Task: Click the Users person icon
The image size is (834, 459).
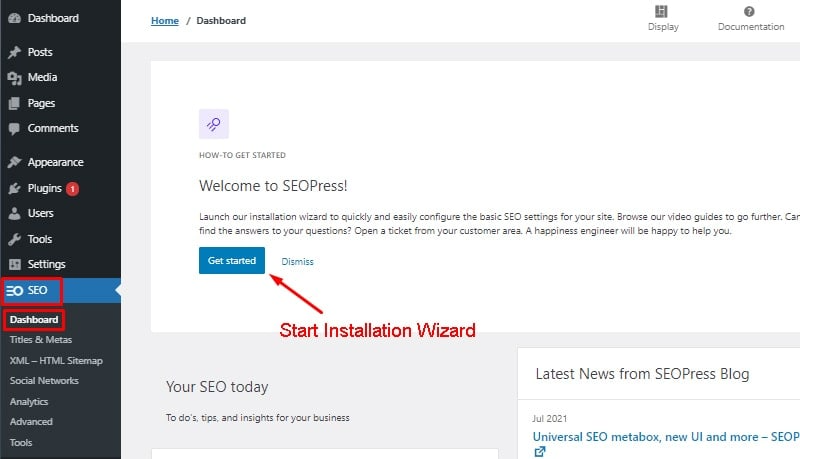Action: coord(14,213)
